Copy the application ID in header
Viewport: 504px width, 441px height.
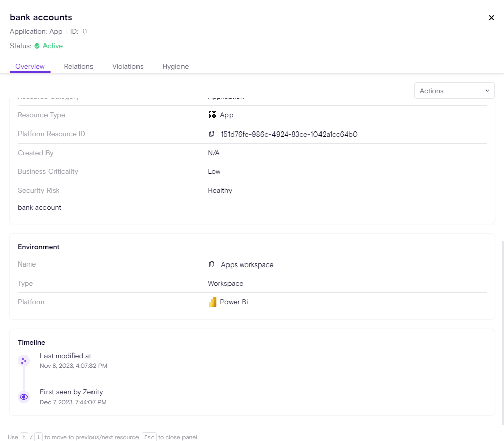tap(84, 32)
